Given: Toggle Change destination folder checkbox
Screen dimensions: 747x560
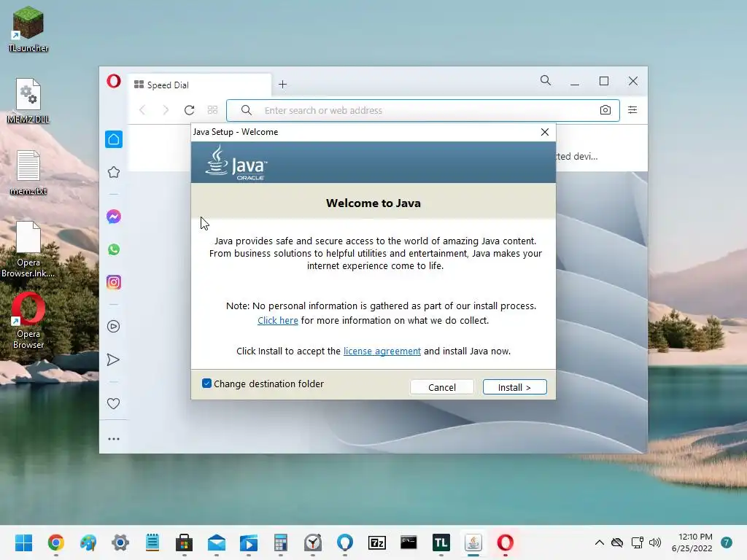Looking at the screenshot, I should tap(206, 384).
